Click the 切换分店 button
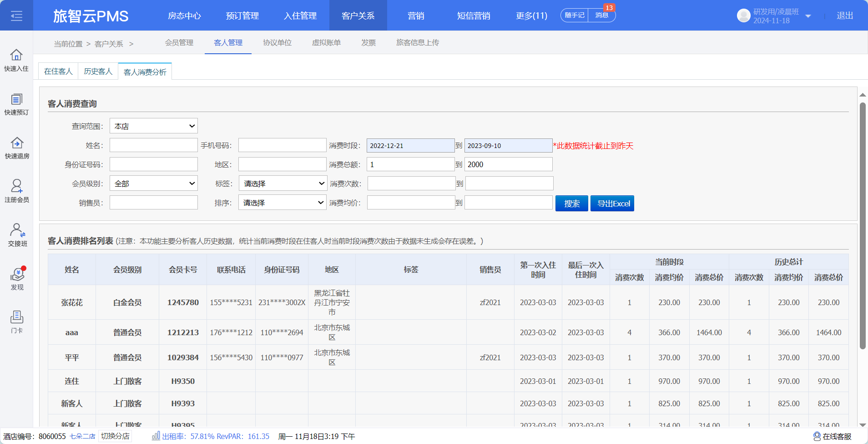The image size is (868, 444). (x=115, y=436)
